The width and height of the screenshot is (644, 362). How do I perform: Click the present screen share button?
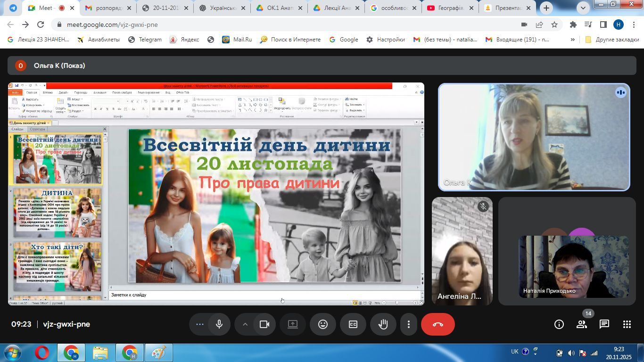coord(293,324)
